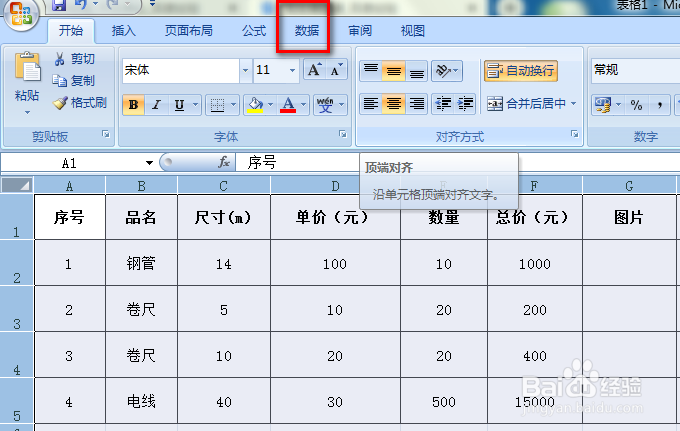
Task: Click the Name Box showing A1
Action: pyautogui.click(x=71, y=163)
